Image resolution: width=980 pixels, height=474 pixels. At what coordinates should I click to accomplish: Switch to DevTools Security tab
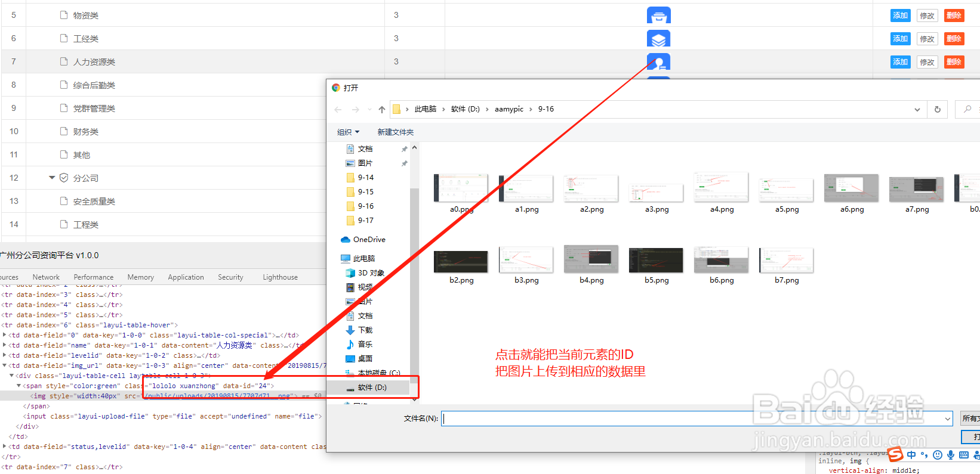click(230, 277)
